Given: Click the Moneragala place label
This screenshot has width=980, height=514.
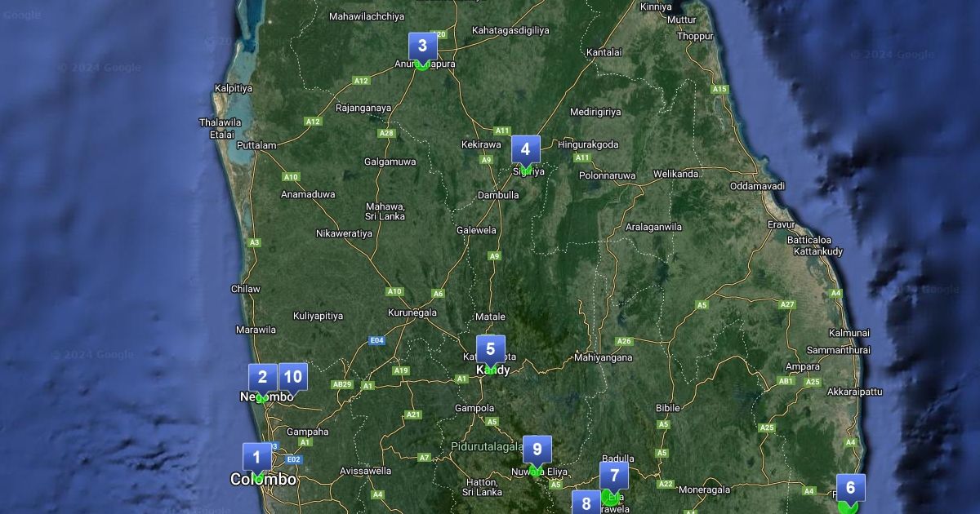Looking at the screenshot, I should pyautogui.click(x=705, y=490).
